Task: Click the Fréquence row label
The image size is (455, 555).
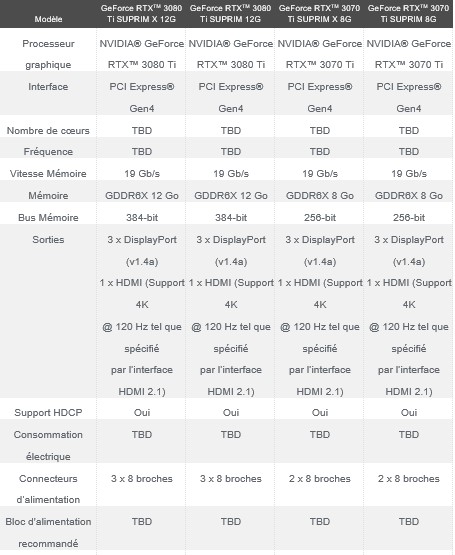Action: (48, 151)
